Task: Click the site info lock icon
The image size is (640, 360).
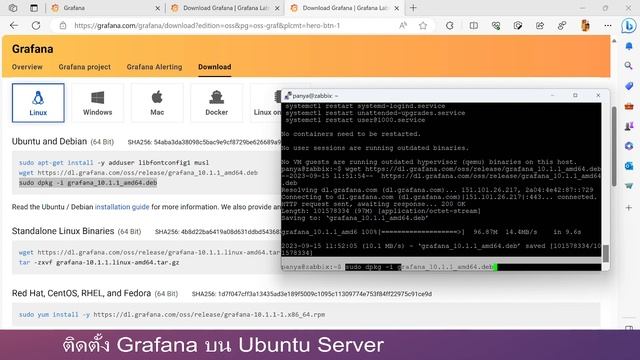Action: [x=62, y=25]
